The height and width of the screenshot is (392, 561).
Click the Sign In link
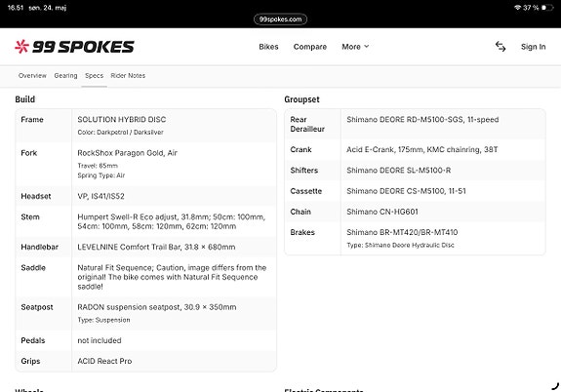click(x=533, y=47)
